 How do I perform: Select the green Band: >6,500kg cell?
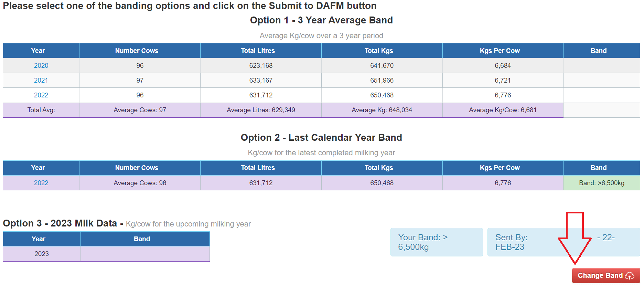point(601,183)
